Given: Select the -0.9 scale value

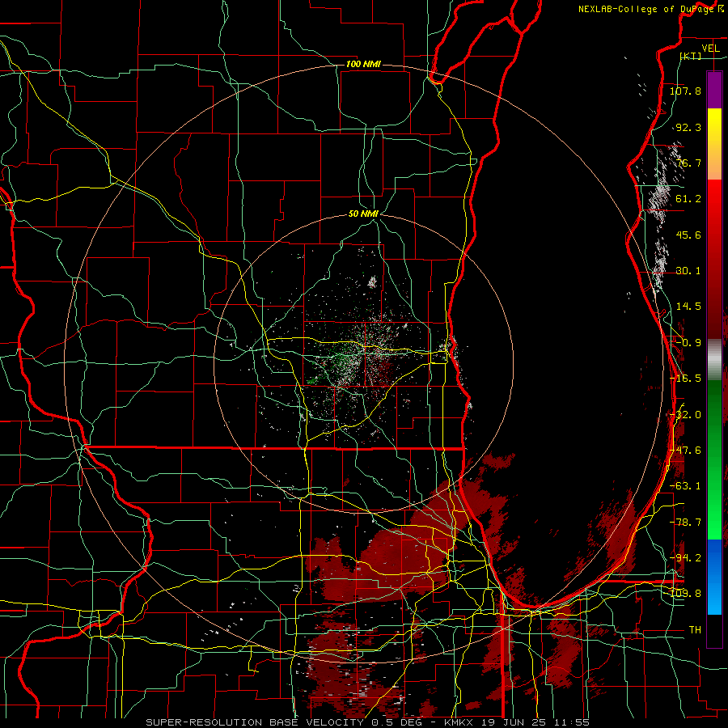Looking at the screenshot, I should 688,343.
